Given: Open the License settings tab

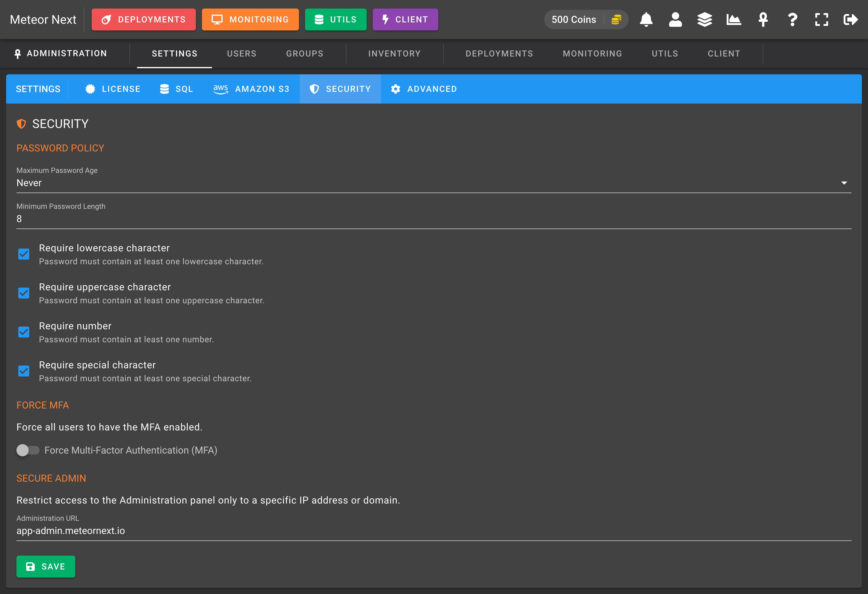Looking at the screenshot, I should pyautogui.click(x=113, y=89).
